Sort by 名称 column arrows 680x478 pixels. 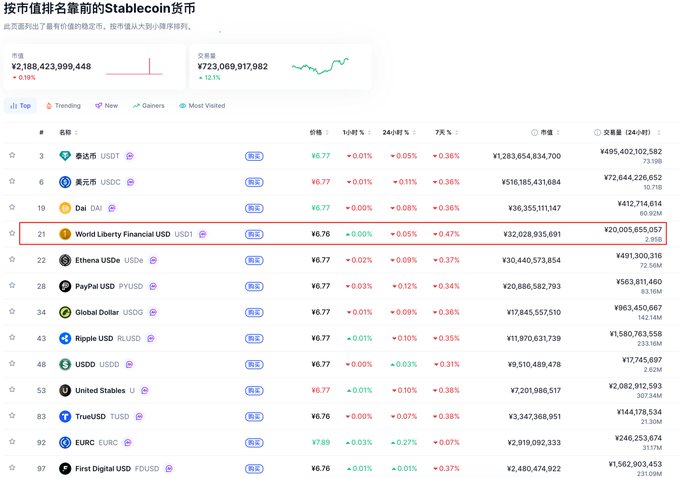coord(76,132)
